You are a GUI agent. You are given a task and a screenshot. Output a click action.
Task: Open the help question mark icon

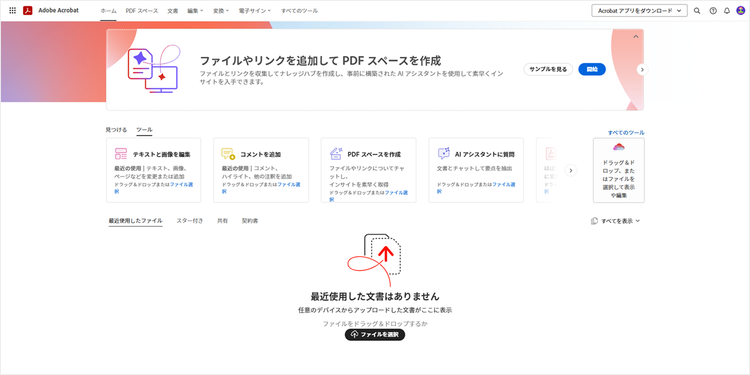[x=713, y=11]
